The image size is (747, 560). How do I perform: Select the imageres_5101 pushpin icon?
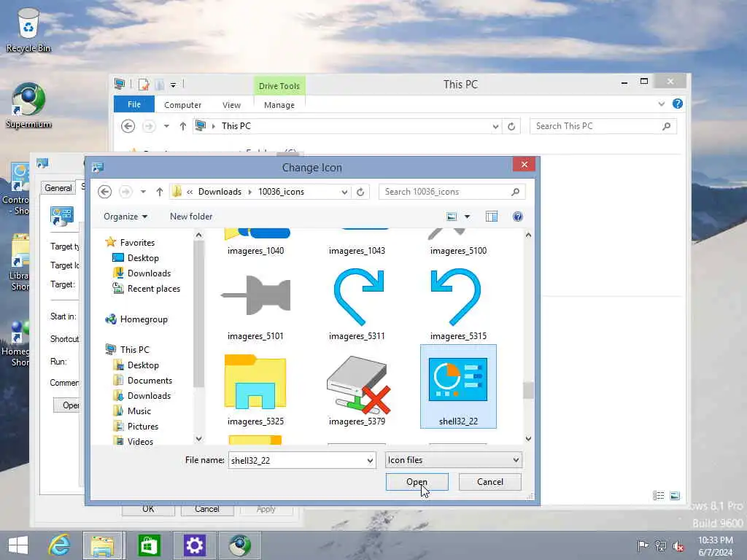pyautogui.click(x=256, y=296)
